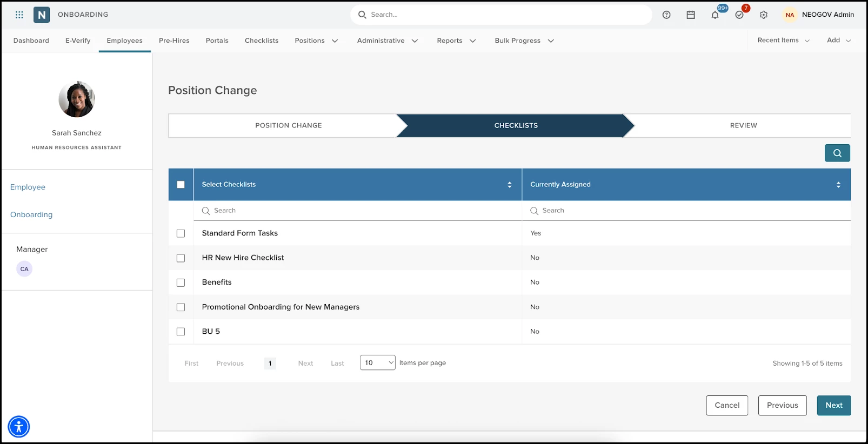
Task: Jump to the REVIEW step
Action: pos(743,125)
